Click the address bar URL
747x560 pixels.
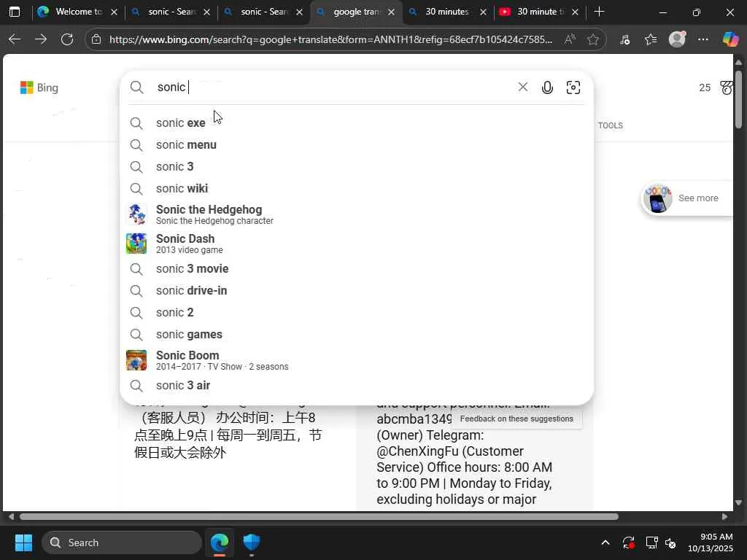click(x=330, y=39)
